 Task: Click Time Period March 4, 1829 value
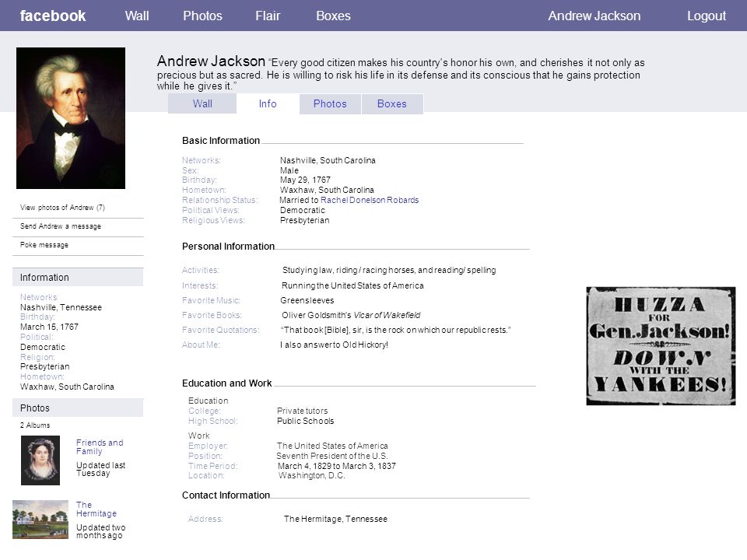(x=337, y=466)
